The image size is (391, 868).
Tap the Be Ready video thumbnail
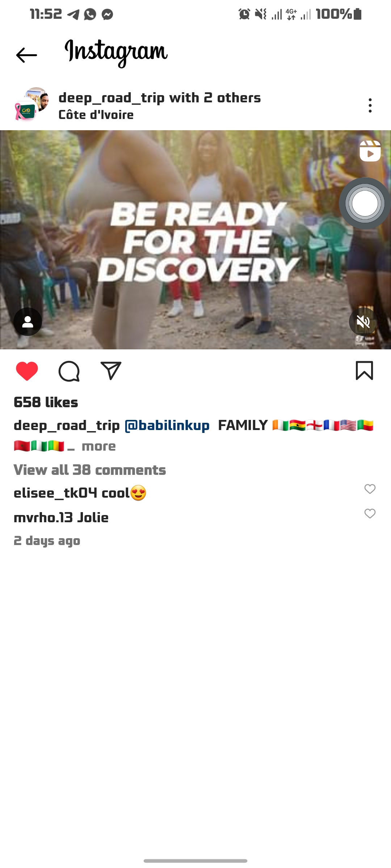click(x=195, y=240)
